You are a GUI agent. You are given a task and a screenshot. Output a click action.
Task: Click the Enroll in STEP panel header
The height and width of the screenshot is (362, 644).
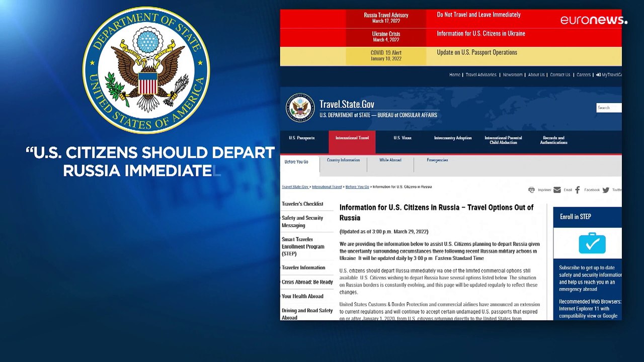[x=587, y=217]
